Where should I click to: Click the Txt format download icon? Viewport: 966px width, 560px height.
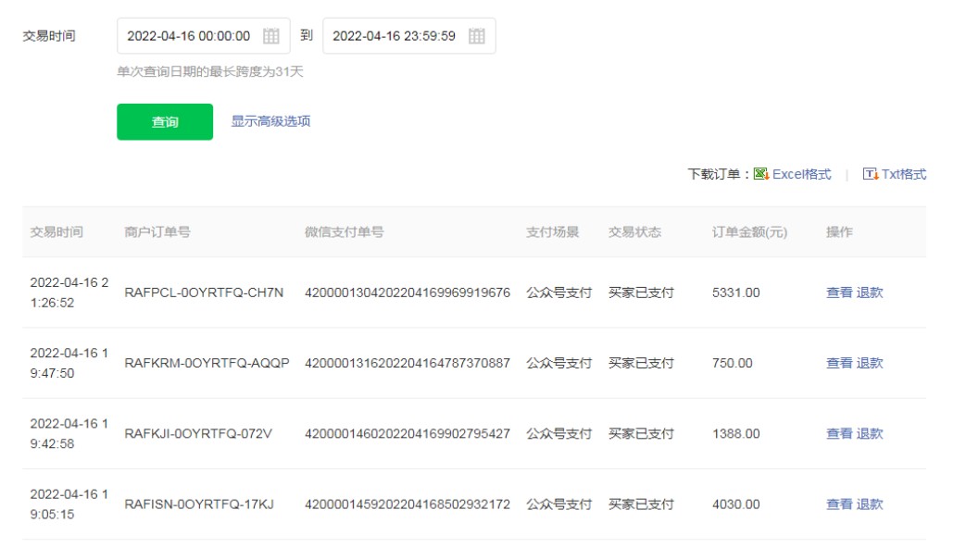tap(870, 174)
